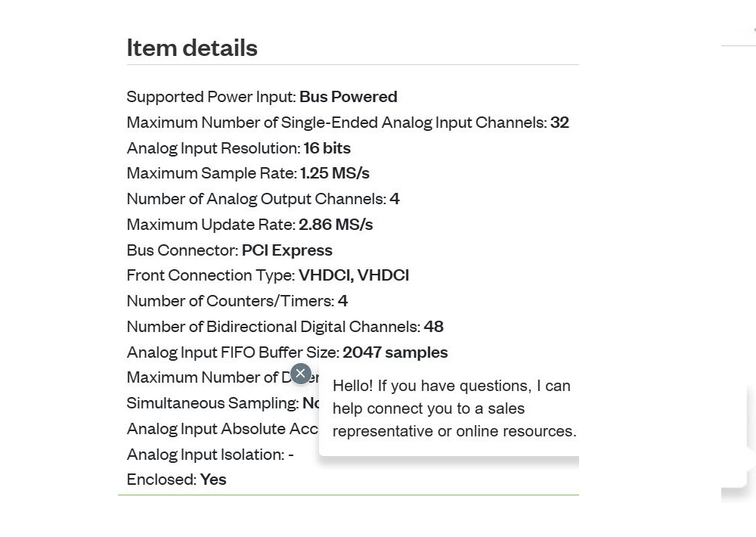The image size is (756, 537).
Task: Select the Supported Power Input line
Action: (x=262, y=97)
